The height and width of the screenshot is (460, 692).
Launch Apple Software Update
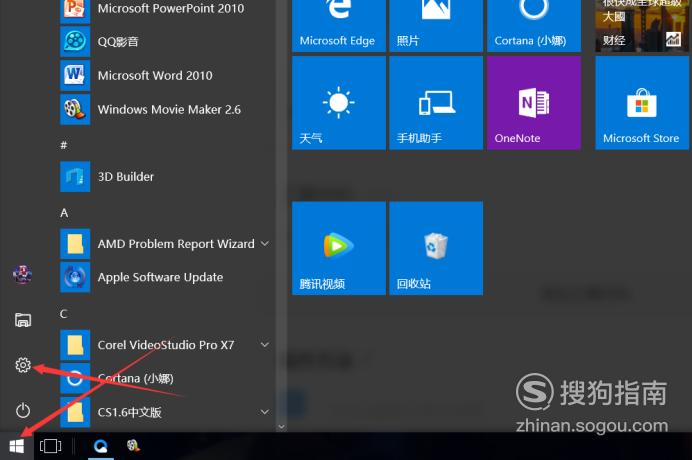[165, 277]
